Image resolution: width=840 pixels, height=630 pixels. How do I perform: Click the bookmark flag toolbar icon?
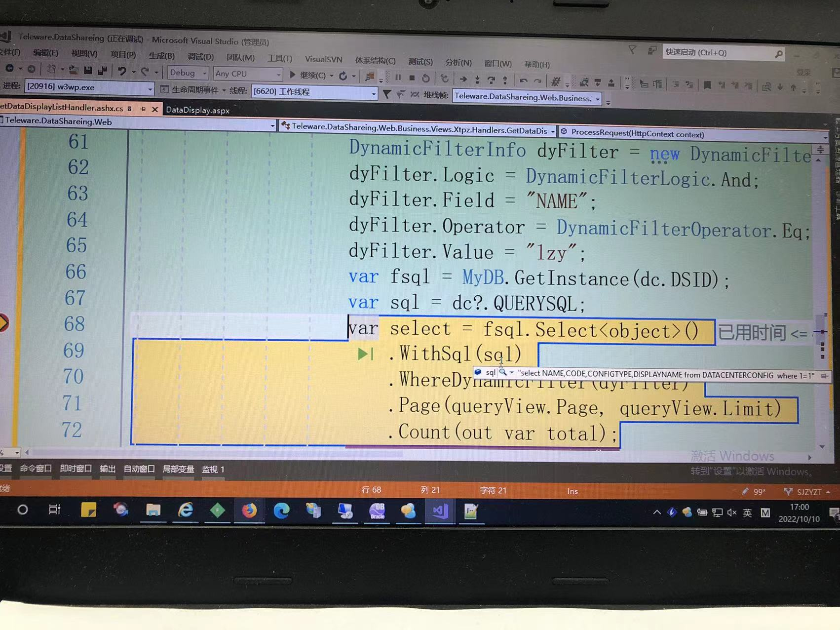(707, 85)
